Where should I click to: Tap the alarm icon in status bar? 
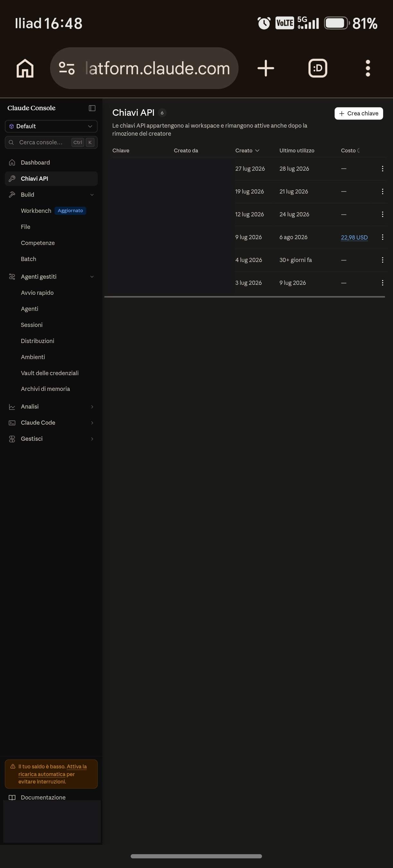coord(264,23)
